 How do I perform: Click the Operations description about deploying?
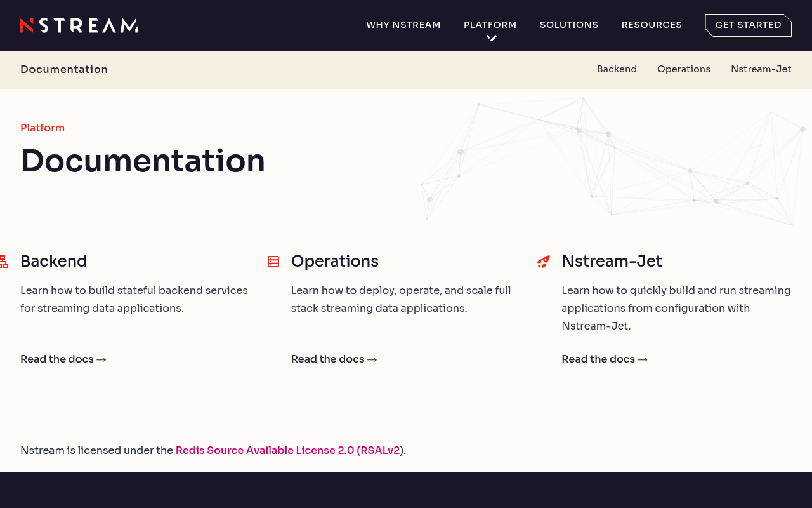[401, 299]
